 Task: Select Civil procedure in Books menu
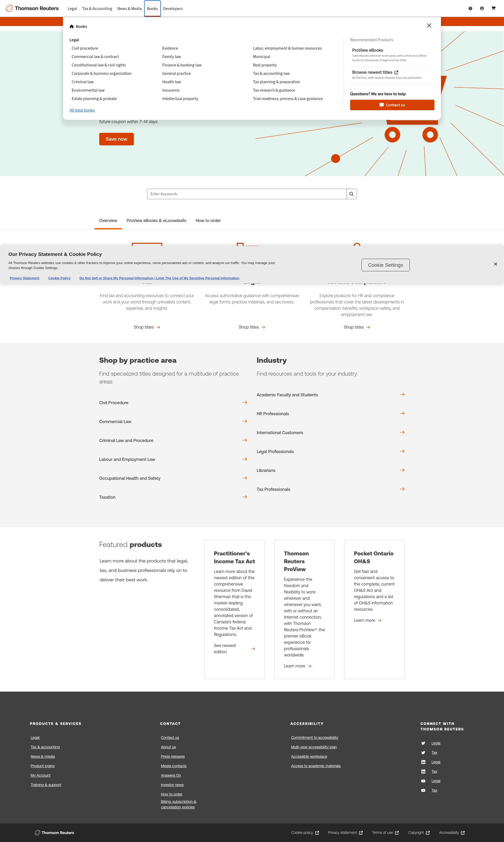[85, 48]
